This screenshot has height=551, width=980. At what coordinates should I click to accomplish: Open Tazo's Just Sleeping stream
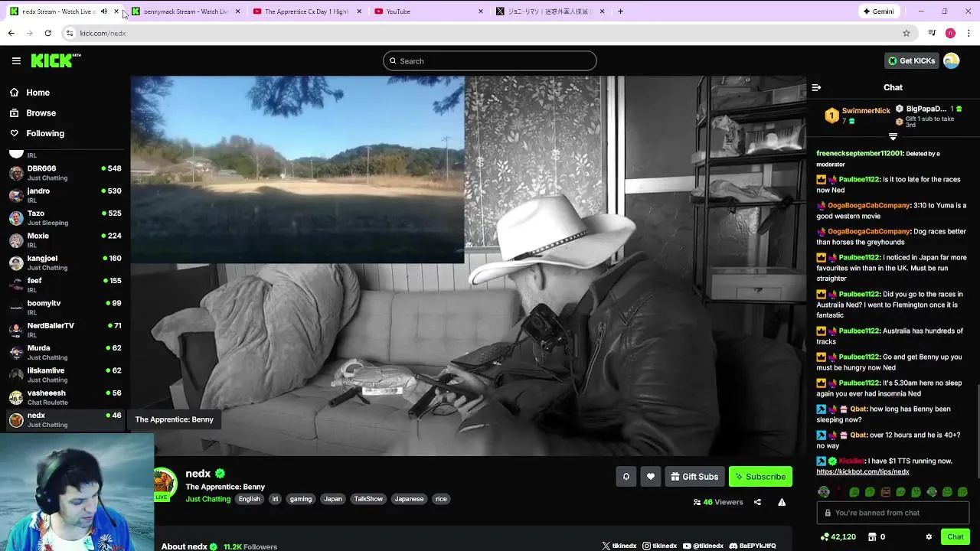point(65,218)
